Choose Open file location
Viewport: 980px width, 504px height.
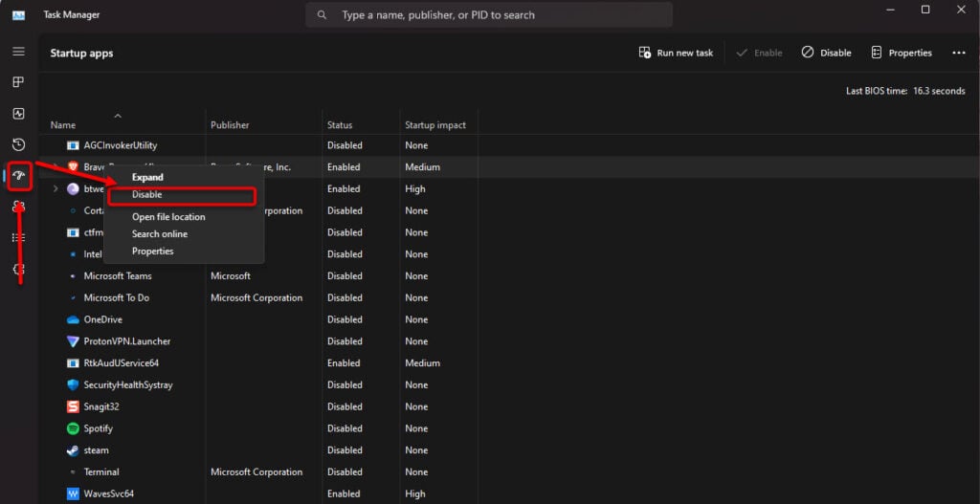[x=168, y=217]
